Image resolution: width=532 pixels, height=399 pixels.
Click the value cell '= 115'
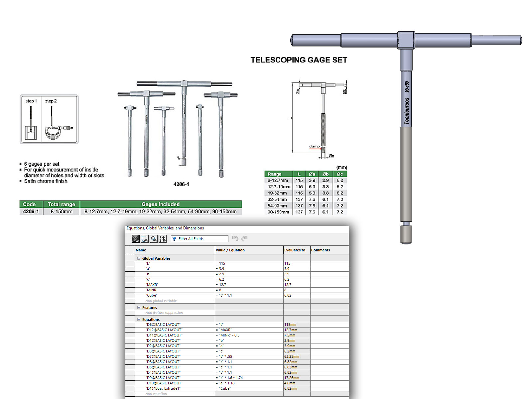pyautogui.click(x=249, y=263)
